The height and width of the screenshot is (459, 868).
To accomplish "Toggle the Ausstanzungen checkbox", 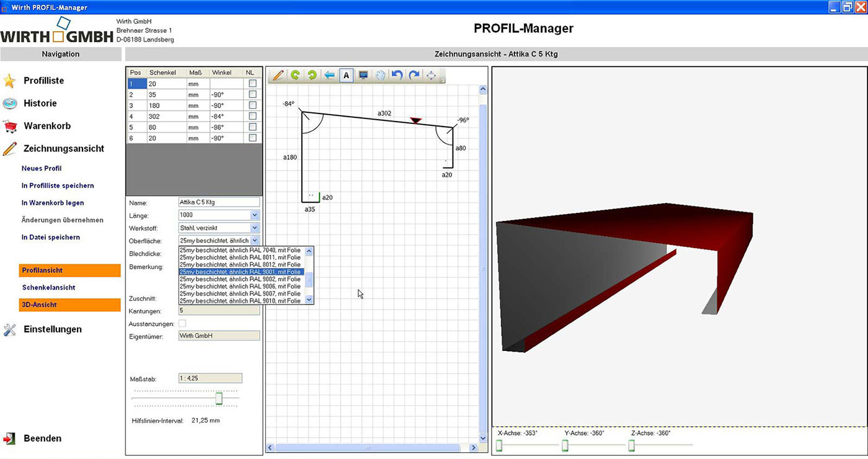I will click(182, 324).
